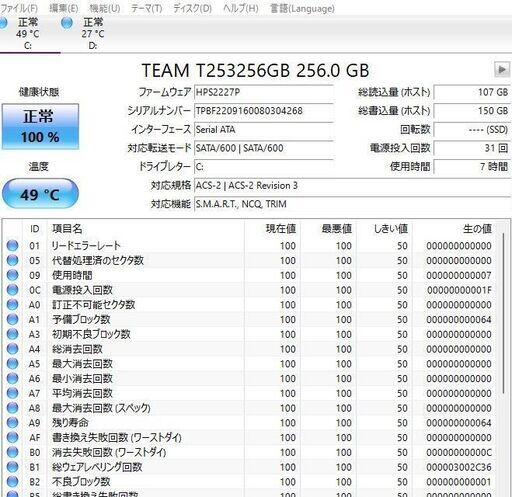Open the 言語(Language) menu
The height and width of the screenshot is (497, 512).
point(302,8)
